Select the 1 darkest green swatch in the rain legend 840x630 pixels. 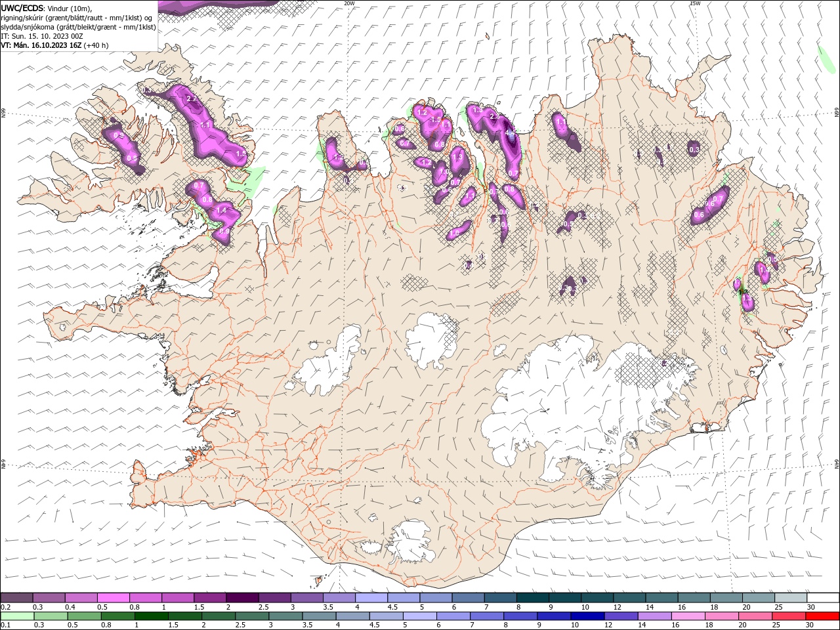point(152,616)
